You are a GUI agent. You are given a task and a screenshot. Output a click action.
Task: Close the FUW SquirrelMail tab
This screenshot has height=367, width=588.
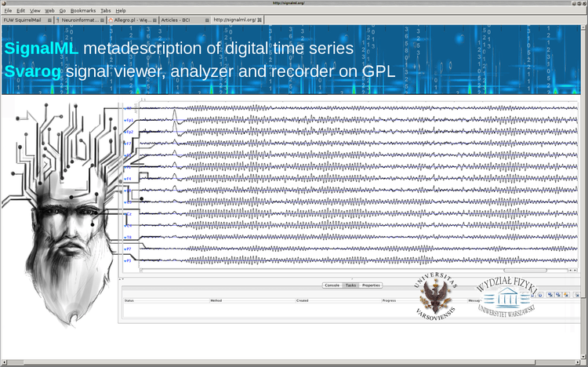click(49, 20)
